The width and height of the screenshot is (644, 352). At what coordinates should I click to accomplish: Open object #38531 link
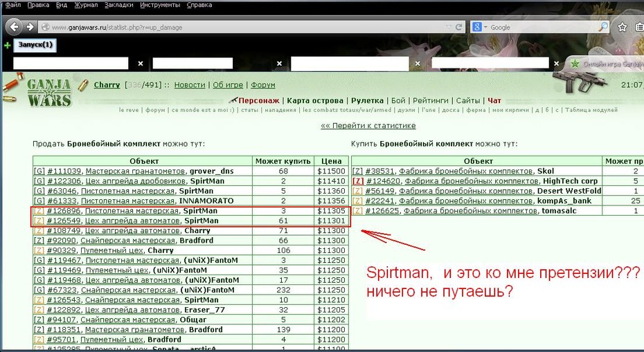(x=380, y=171)
